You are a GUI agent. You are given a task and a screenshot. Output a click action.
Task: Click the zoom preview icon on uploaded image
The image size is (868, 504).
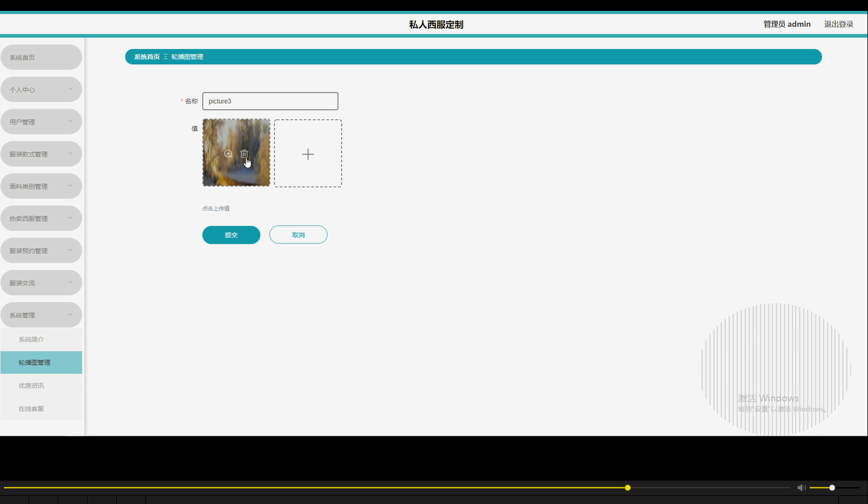coord(228,153)
